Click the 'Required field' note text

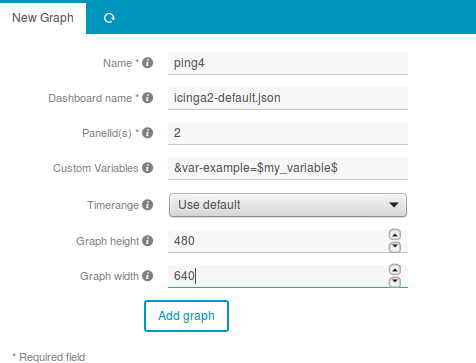point(52,357)
